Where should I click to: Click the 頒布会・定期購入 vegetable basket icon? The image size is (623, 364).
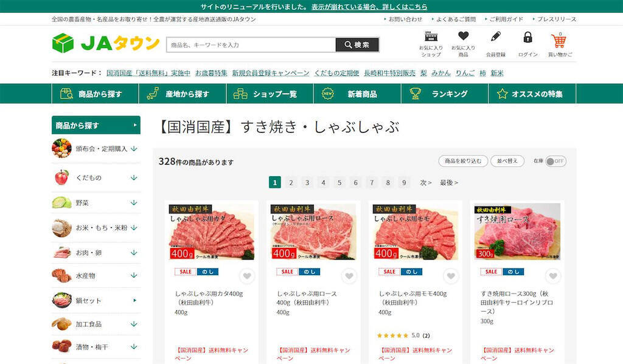point(61,148)
